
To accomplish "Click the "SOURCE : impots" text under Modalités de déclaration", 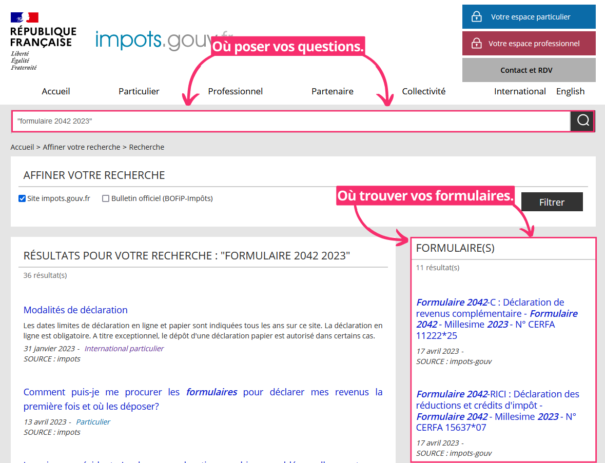I will (x=52, y=359).
